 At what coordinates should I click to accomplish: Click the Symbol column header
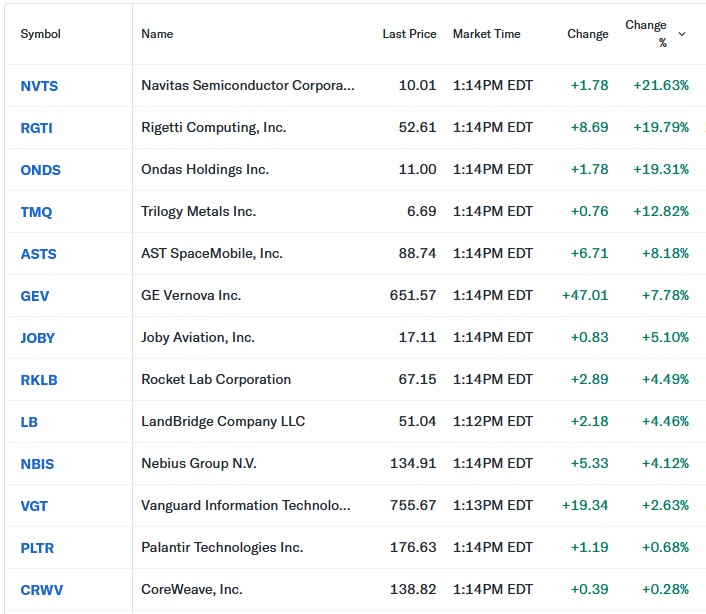coord(40,34)
